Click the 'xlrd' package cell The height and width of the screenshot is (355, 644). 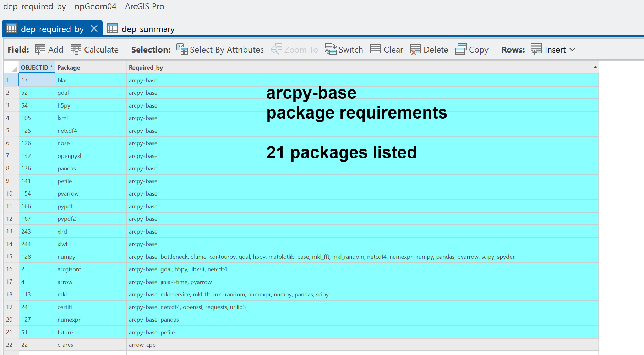coord(91,231)
